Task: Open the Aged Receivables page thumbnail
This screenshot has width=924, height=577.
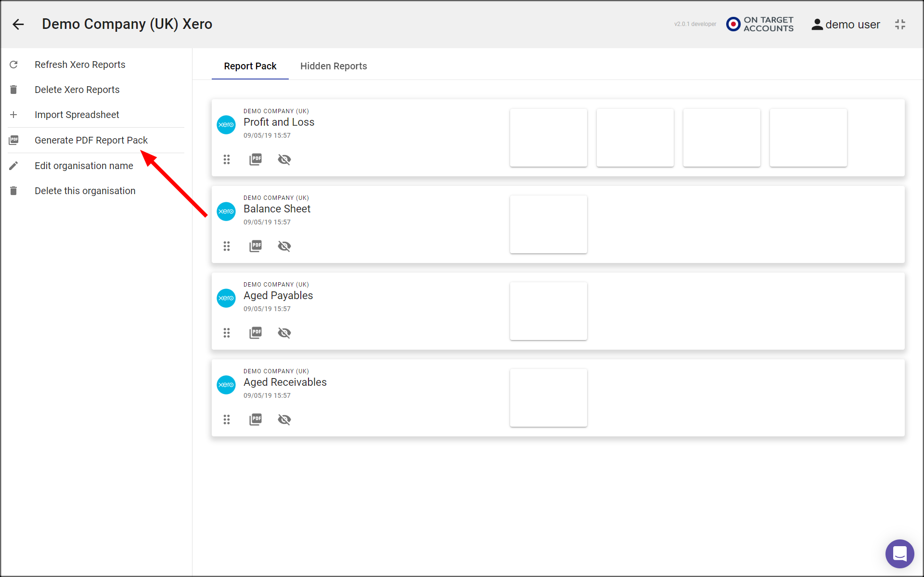Action: coord(549,398)
